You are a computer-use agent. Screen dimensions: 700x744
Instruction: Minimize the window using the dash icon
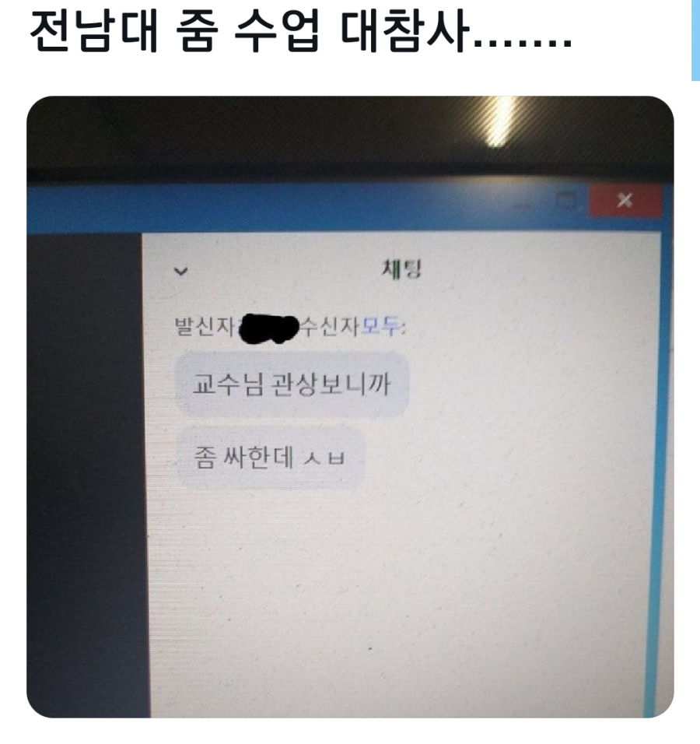click(523, 205)
